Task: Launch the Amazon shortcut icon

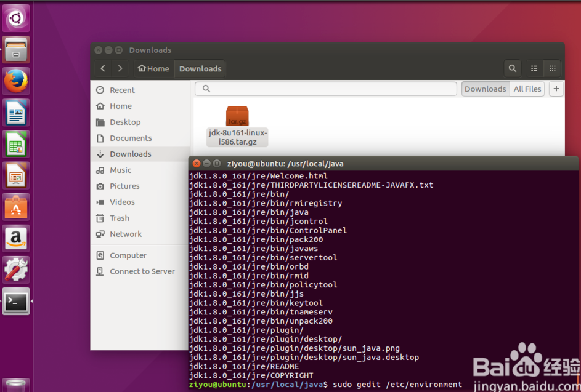Action: (x=15, y=239)
